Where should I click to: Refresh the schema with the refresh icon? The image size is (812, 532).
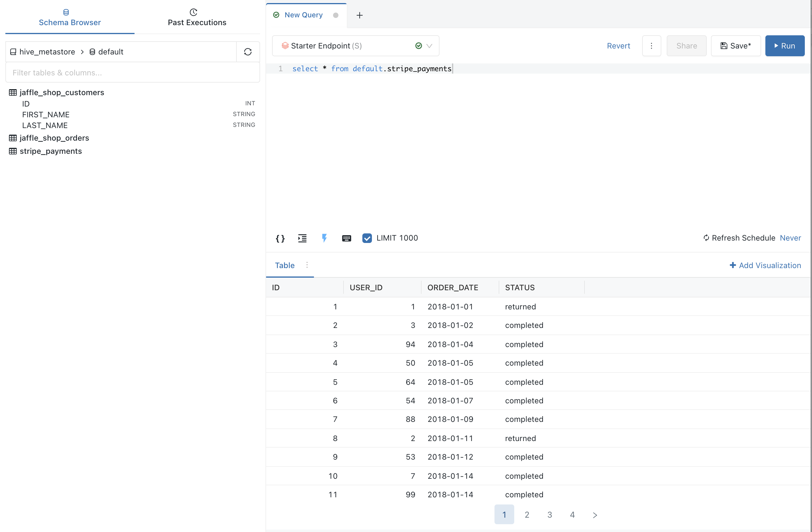coord(248,51)
